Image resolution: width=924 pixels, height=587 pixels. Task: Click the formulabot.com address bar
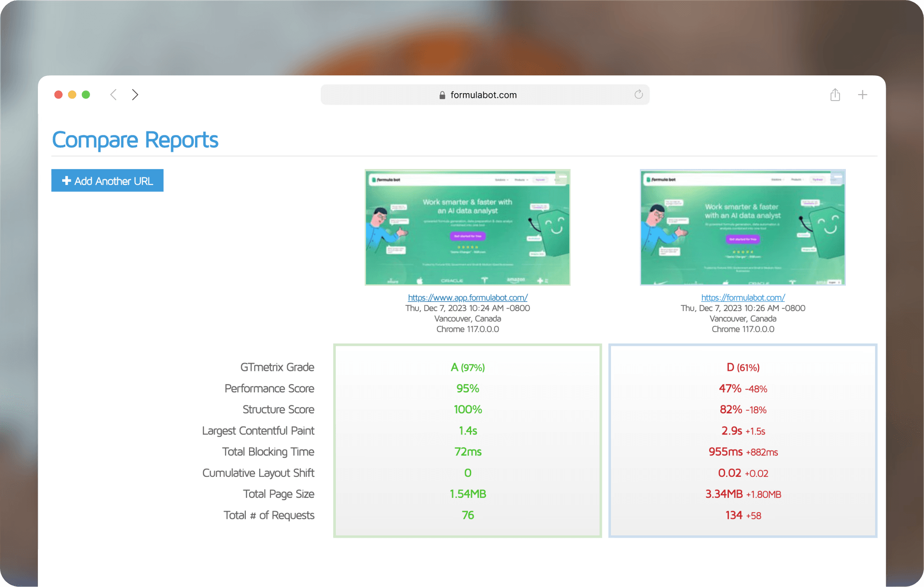(484, 95)
